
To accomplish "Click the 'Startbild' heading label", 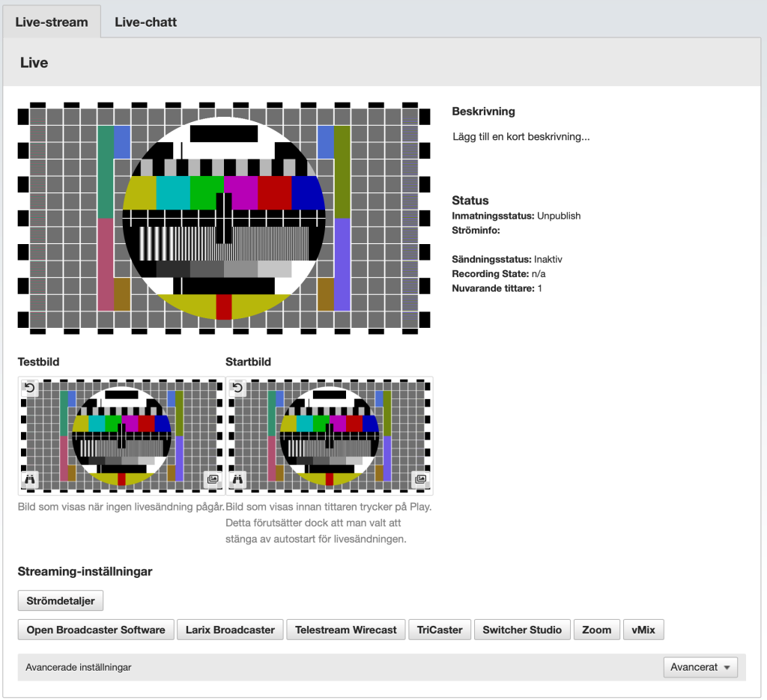I will tap(248, 362).
